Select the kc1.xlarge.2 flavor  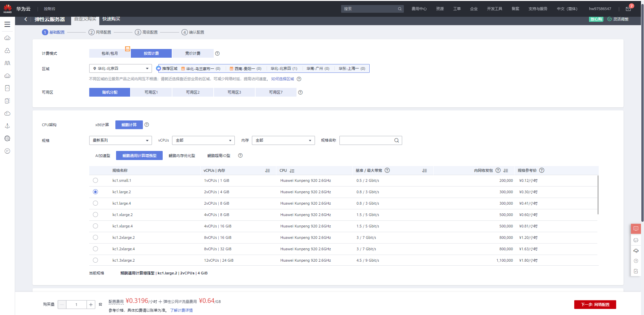(96, 215)
